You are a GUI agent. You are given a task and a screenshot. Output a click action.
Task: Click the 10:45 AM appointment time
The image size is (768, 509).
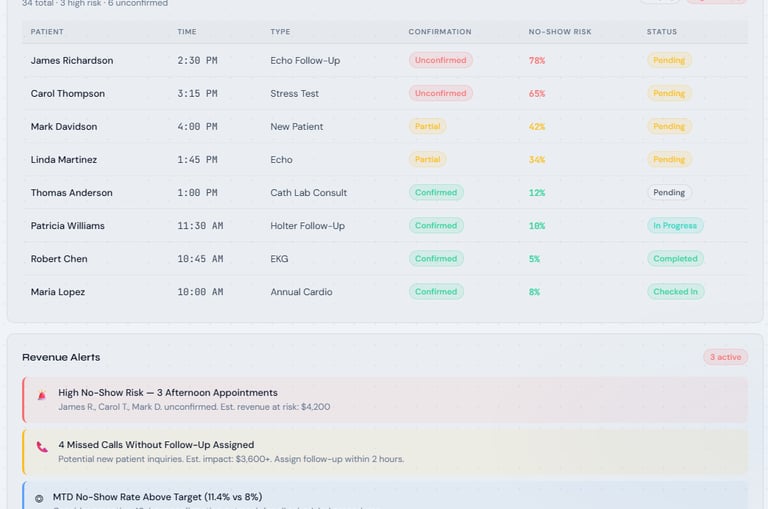200,259
